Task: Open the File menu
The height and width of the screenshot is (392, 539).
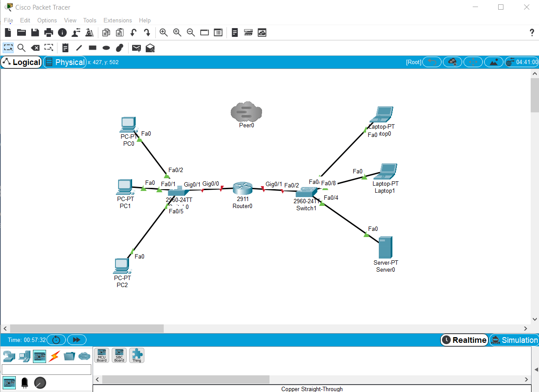Action: tap(8, 20)
